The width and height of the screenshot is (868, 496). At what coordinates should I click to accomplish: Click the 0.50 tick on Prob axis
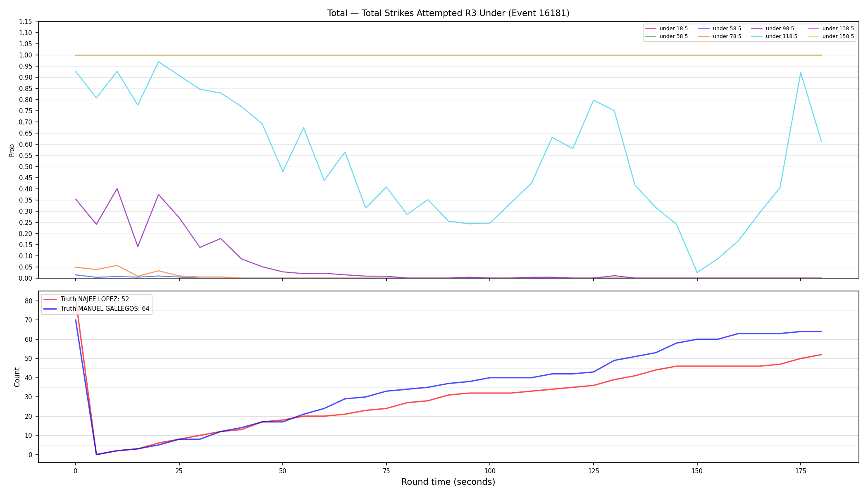(x=26, y=167)
